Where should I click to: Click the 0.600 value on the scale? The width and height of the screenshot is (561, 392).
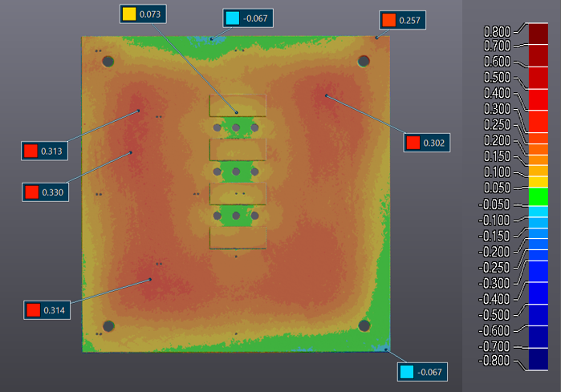[497, 62]
